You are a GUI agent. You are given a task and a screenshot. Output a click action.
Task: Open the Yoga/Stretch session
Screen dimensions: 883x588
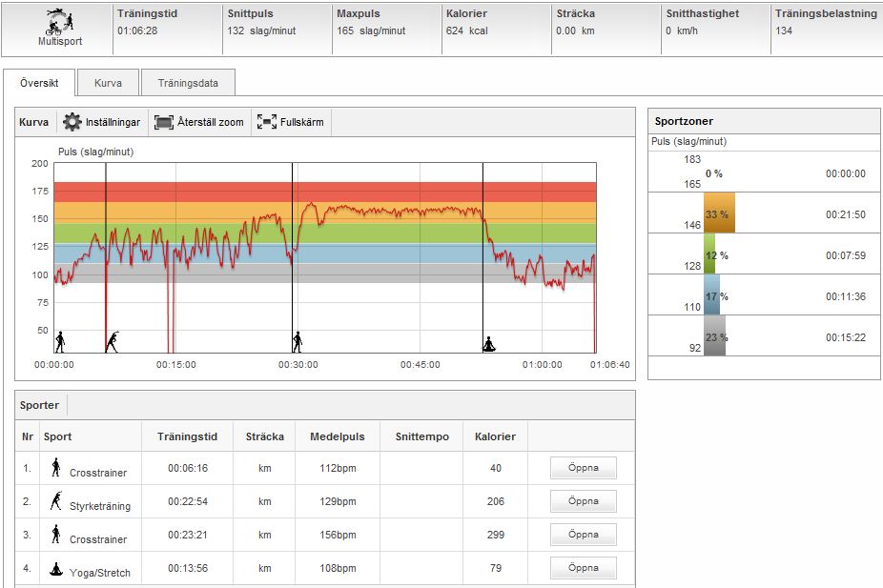pos(583,568)
